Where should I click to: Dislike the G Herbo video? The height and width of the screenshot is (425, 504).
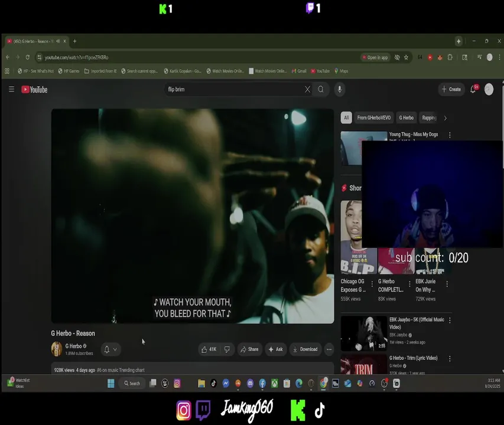[x=227, y=349]
